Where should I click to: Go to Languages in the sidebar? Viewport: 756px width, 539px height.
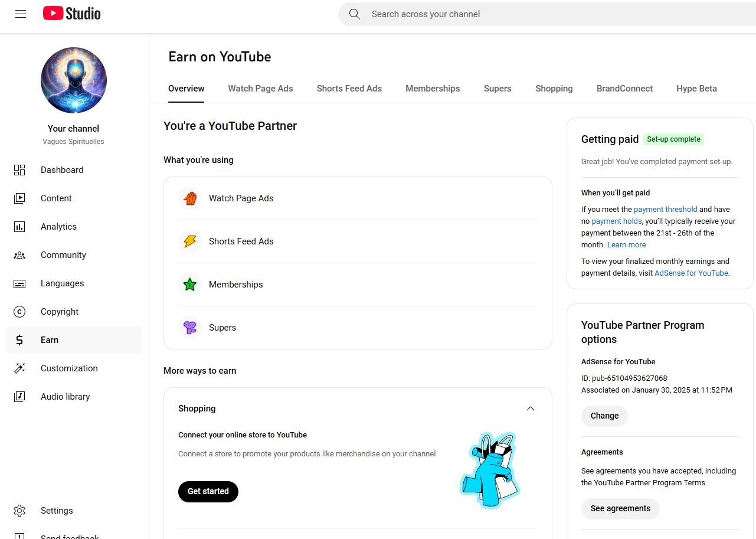pos(74,283)
